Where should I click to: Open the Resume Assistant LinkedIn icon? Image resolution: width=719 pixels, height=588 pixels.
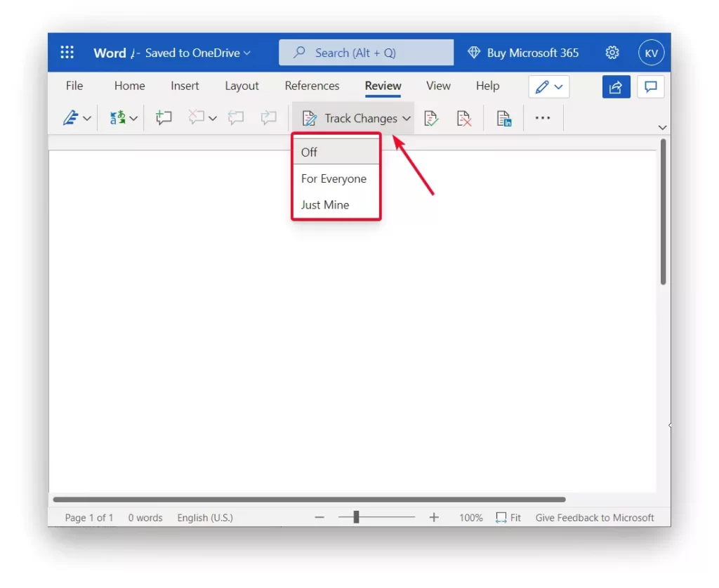tap(503, 118)
